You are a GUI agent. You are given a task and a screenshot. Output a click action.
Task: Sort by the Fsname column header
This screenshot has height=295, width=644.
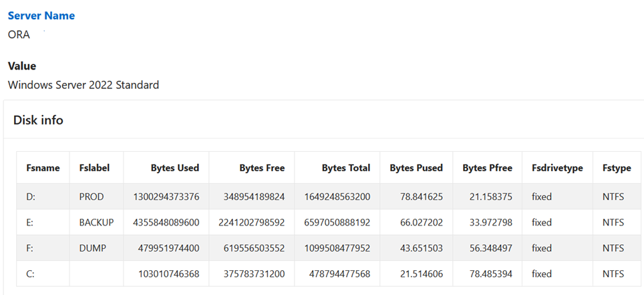coord(43,168)
